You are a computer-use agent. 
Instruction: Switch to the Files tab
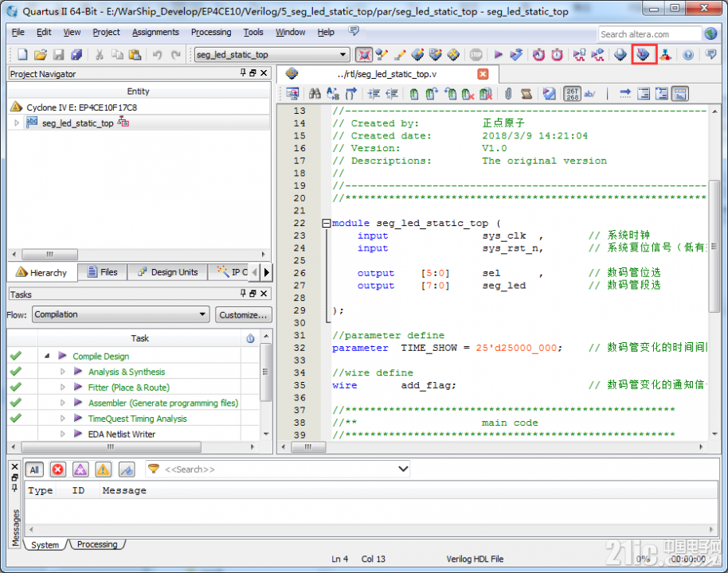(x=103, y=272)
